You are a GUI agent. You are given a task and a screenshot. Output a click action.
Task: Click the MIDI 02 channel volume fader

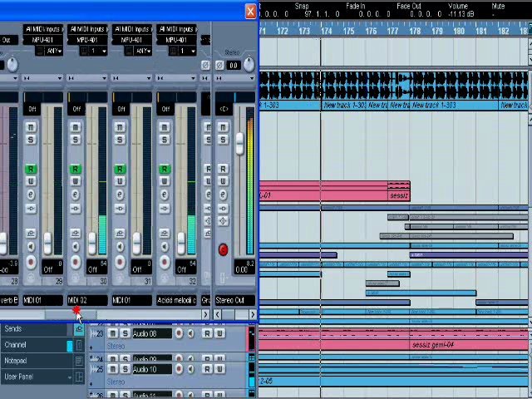[92, 244]
